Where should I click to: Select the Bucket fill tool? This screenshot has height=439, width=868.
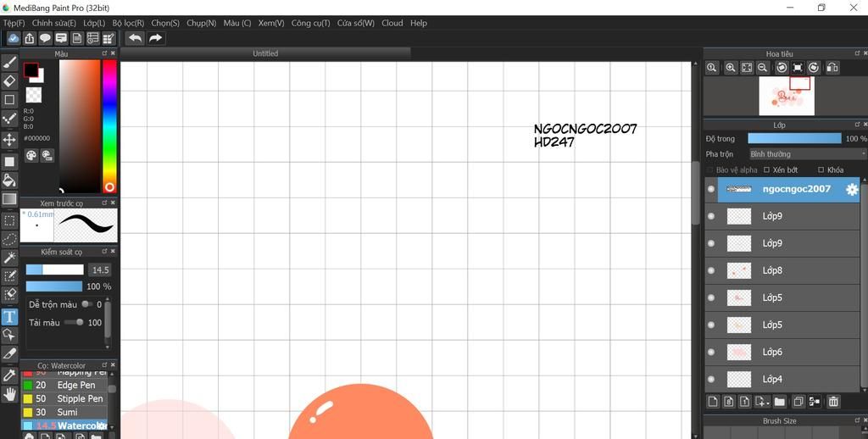(x=9, y=180)
